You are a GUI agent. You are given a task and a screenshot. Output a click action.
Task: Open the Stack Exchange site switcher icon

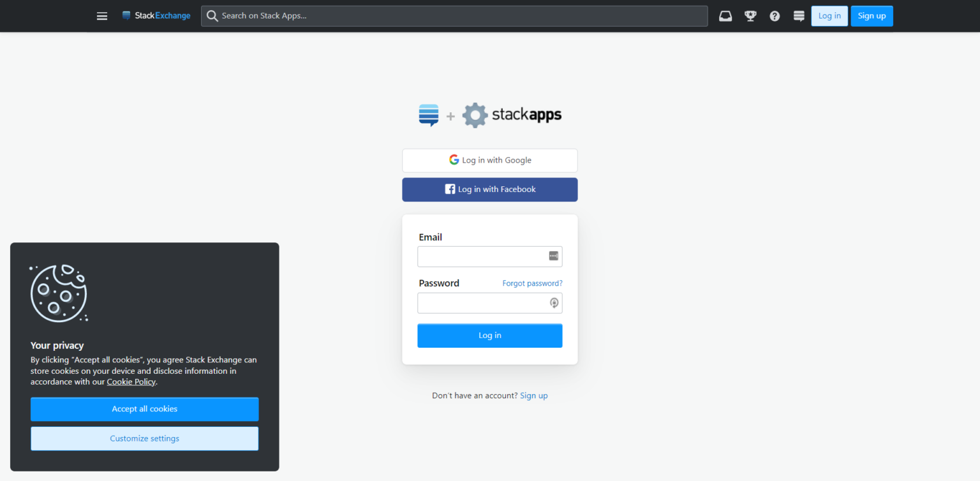798,16
